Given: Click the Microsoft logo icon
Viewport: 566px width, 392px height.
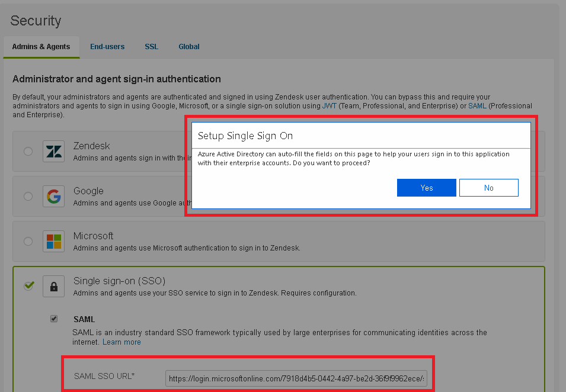Looking at the screenshot, I should (53, 241).
